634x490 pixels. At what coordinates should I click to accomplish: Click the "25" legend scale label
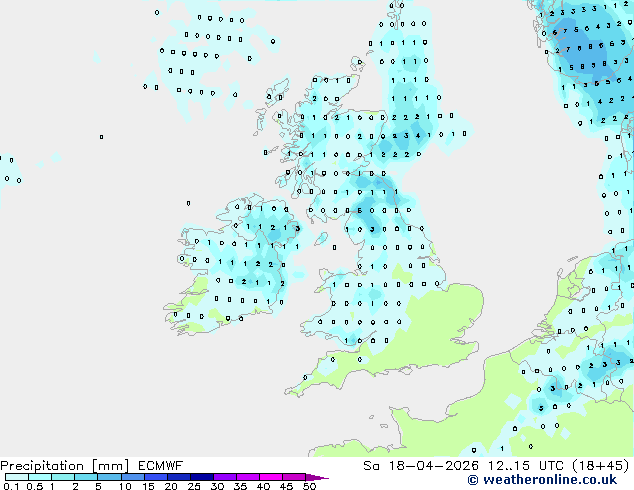point(194,486)
